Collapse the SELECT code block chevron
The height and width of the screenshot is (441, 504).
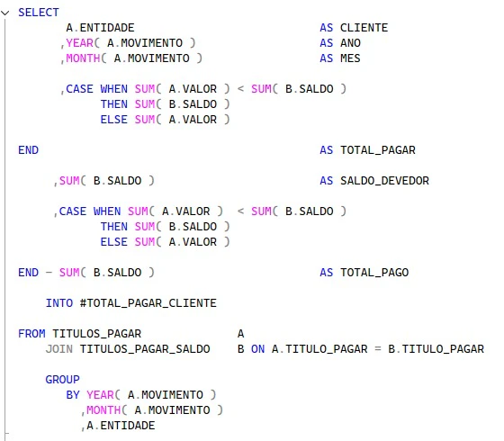(x=4, y=13)
